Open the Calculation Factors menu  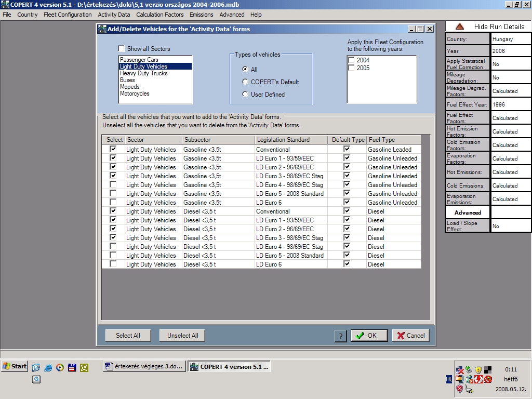pyautogui.click(x=160, y=15)
